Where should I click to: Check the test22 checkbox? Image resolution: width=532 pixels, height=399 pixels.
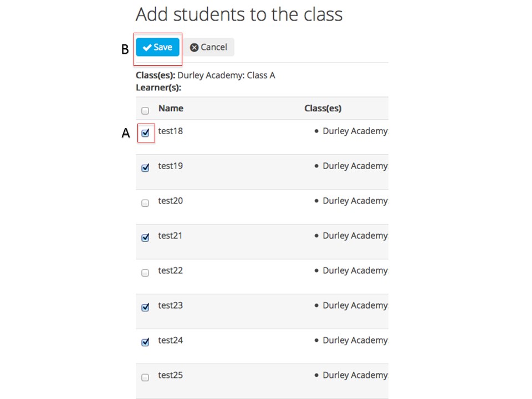pos(145,273)
